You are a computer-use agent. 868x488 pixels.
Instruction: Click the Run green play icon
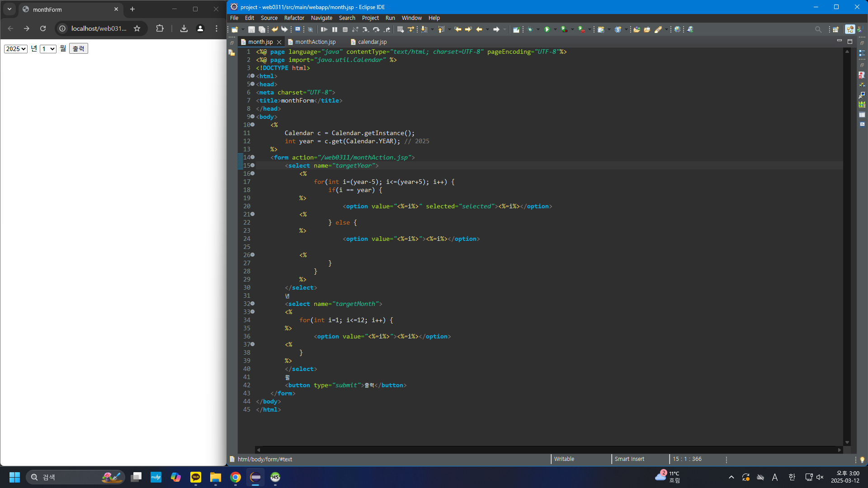click(x=547, y=29)
